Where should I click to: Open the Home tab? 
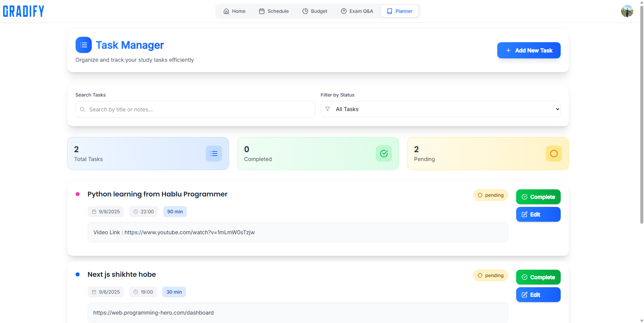pos(234,11)
